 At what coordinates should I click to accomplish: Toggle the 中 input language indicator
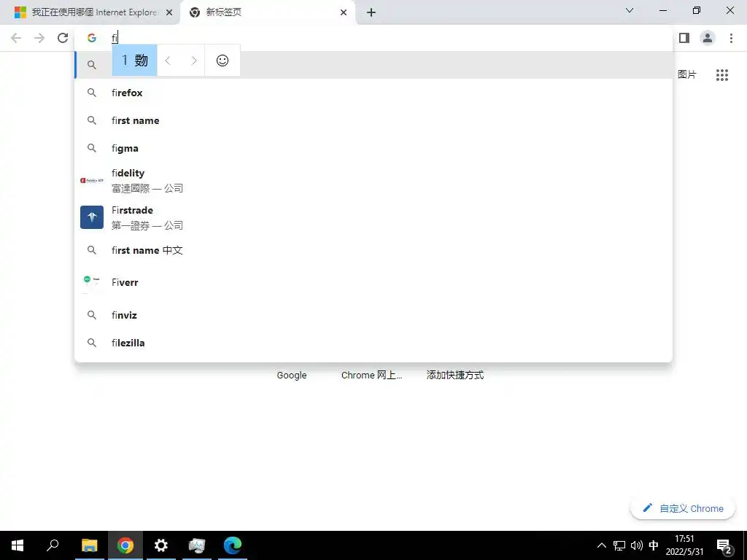654,545
